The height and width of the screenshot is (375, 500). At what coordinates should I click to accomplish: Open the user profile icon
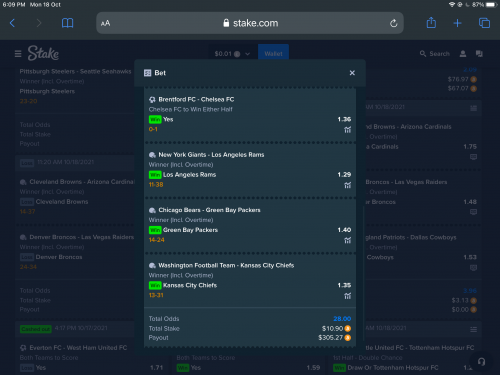[463, 54]
